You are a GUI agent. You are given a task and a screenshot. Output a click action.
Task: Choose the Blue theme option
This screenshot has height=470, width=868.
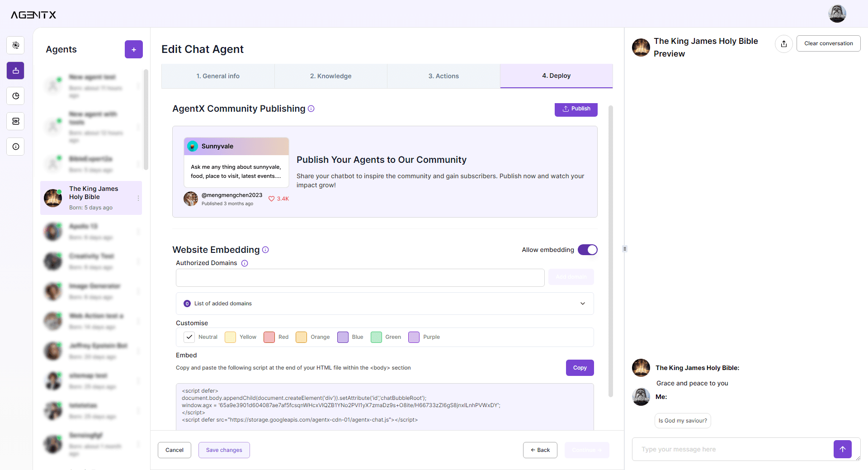[343, 337]
